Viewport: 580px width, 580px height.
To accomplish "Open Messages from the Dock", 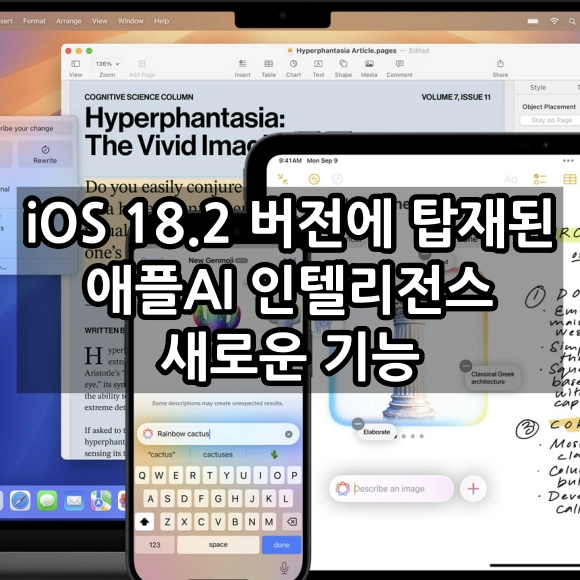I will tap(47, 501).
